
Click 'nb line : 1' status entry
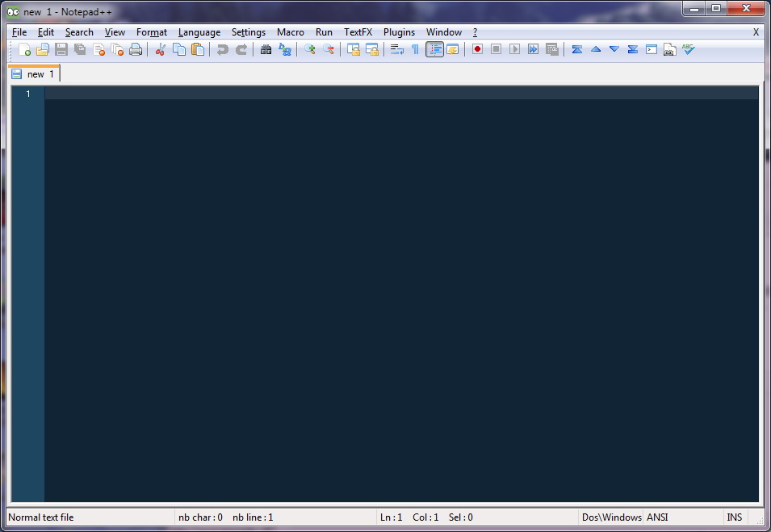[253, 517]
